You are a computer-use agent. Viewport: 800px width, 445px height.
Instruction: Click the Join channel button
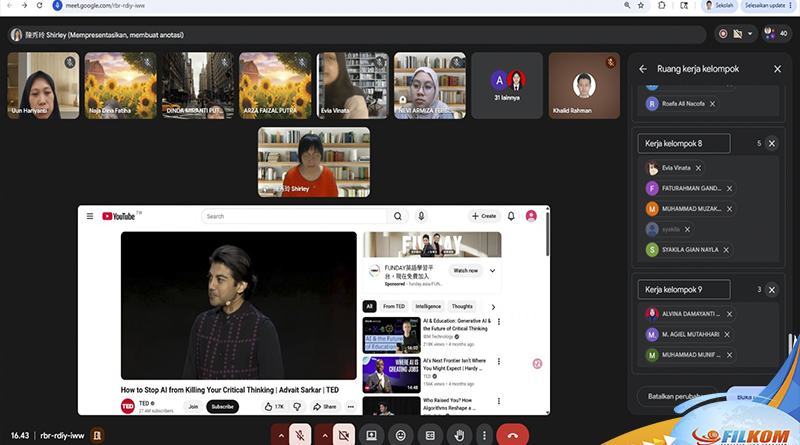[x=193, y=407]
